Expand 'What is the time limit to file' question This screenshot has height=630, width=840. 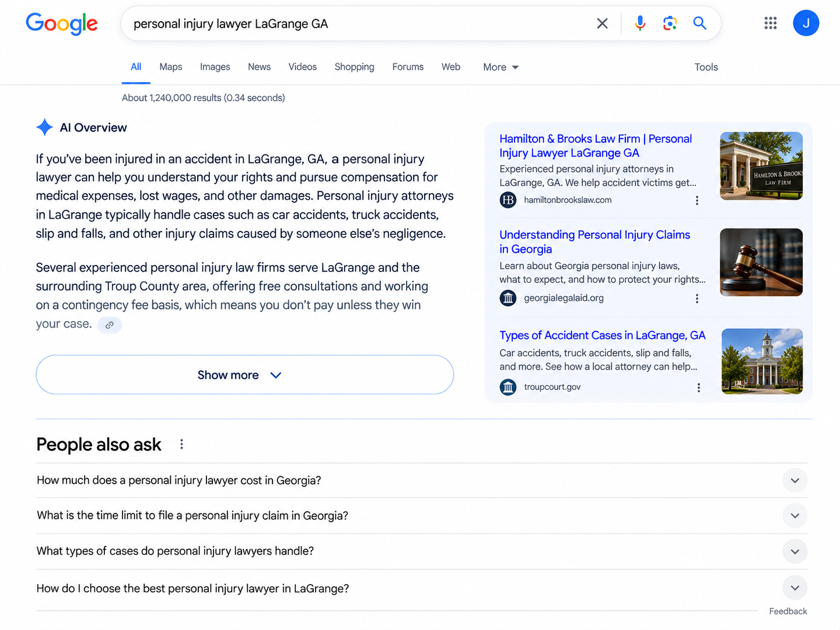[x=422, y=516]
